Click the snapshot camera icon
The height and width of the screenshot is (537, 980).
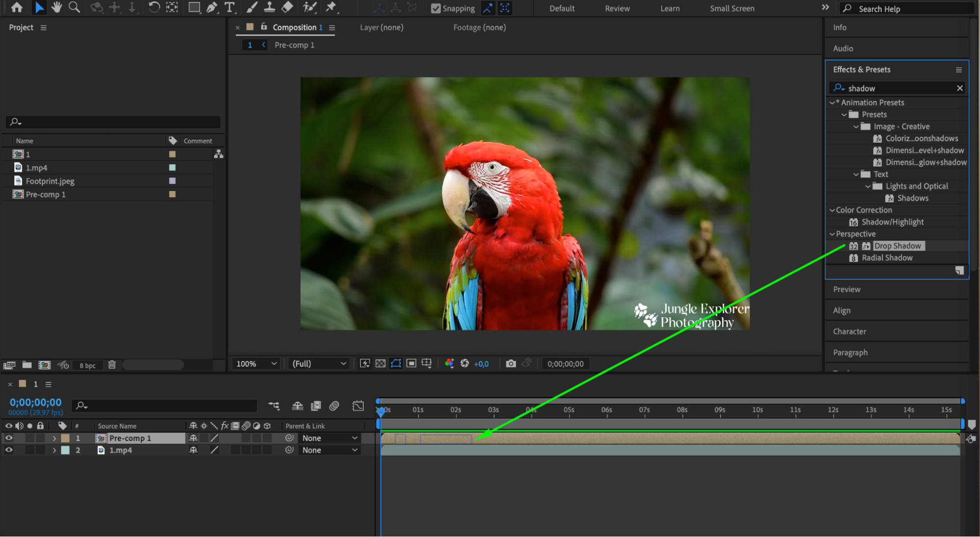(511, 363)
